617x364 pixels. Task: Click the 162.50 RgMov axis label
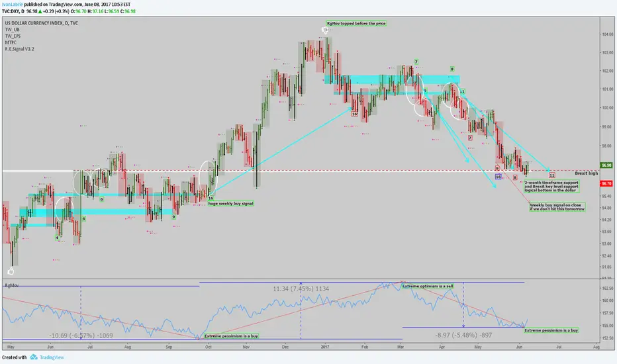(607, 289)
